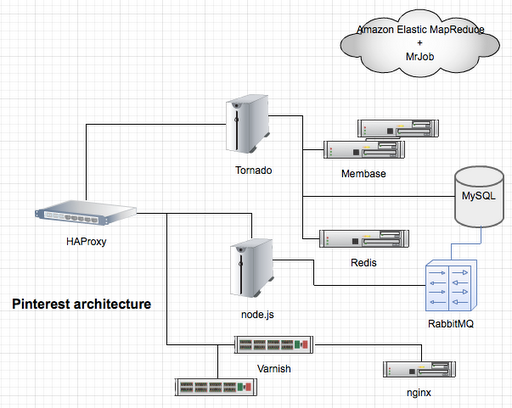Screen dimensions: 512x408
Task: Click the Varnish patch panel icon
Action: pos(274,345)
